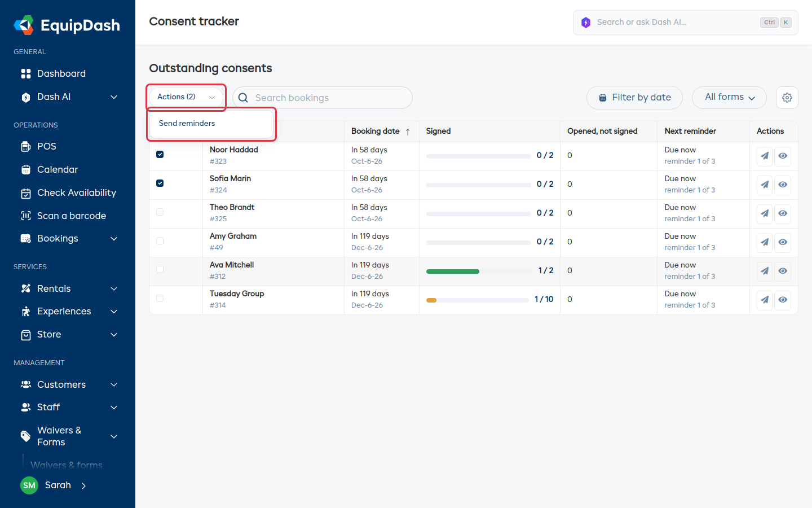Open the table settings gear icon
The width and height of the screenshot is (812, 508).
[787, 98]
